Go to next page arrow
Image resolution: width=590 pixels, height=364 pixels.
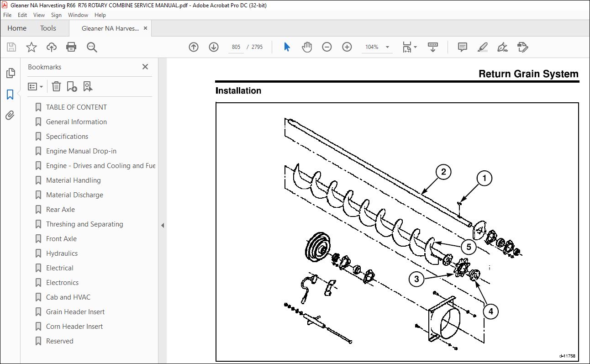(214, 47)
